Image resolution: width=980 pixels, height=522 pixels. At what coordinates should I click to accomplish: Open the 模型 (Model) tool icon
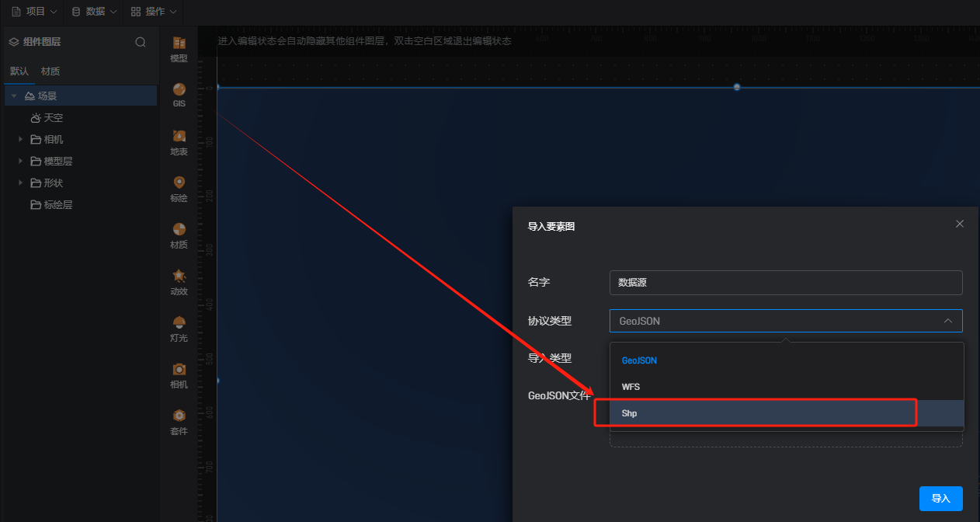coord(179,48)
